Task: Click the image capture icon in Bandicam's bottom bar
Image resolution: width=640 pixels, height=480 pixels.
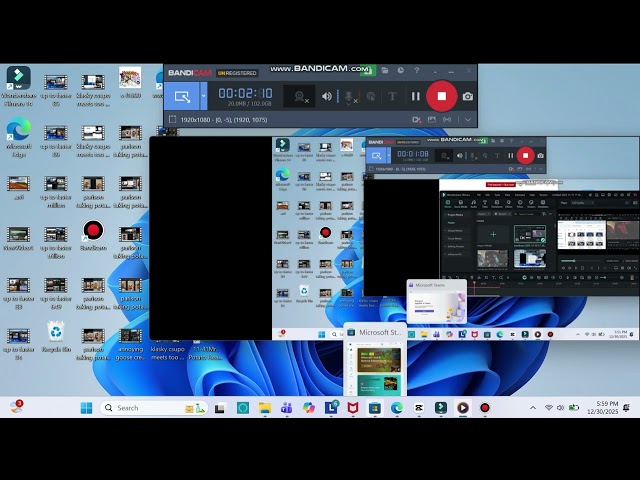Action: tap(432, 120)
